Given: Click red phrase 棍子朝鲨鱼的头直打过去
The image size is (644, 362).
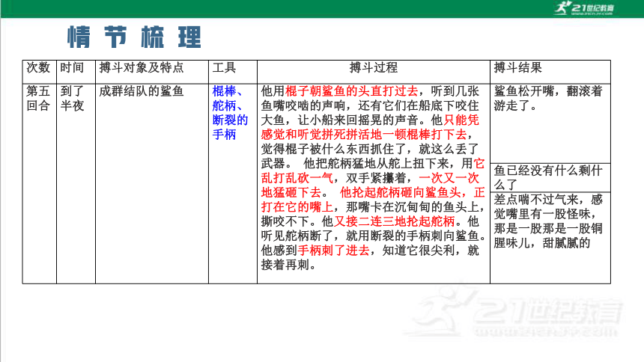Looking at the screenshot, I should 351,91.
